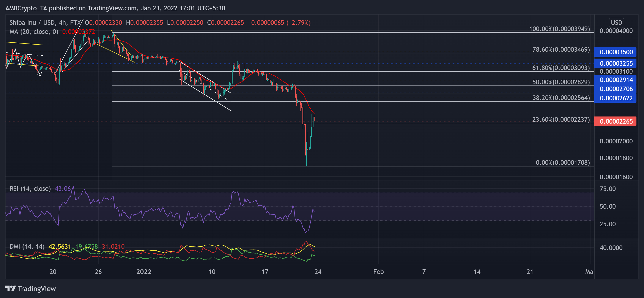Select the RSI reading 43.06
644x298 pixels.
[63, 189]
